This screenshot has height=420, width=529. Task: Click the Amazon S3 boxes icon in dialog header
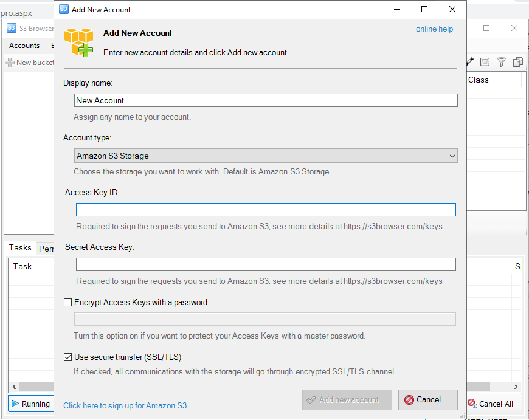click(x=79, y=42)
